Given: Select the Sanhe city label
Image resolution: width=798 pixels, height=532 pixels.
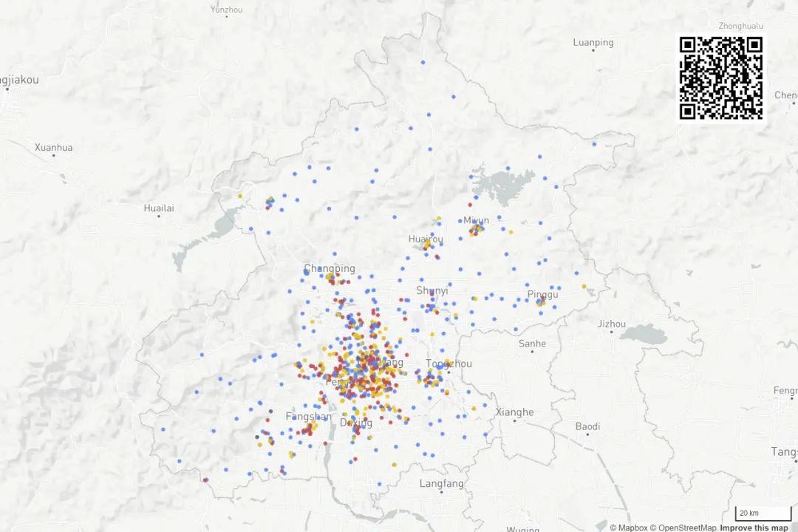Looking at the screenshot, I should click(532, 344).
